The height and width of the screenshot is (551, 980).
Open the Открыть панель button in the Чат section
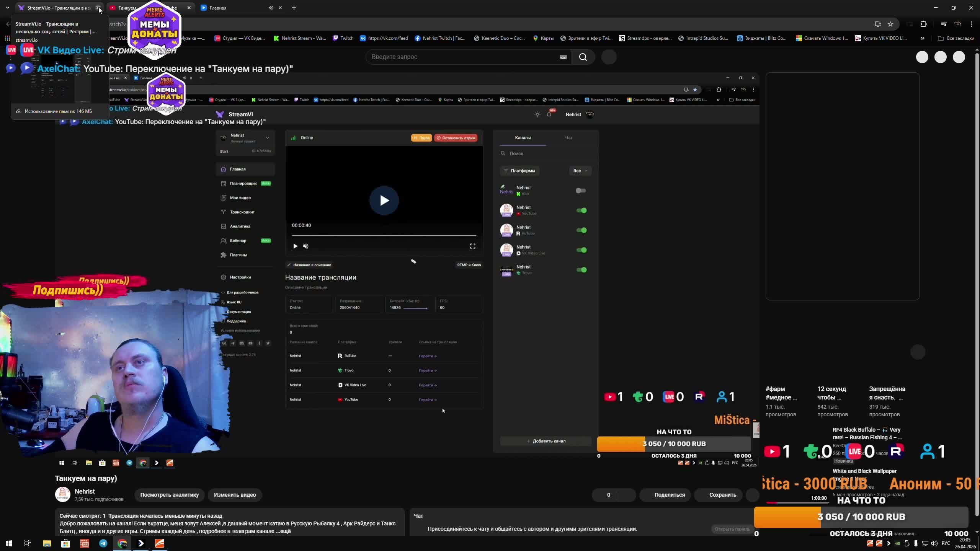(732, 529)
